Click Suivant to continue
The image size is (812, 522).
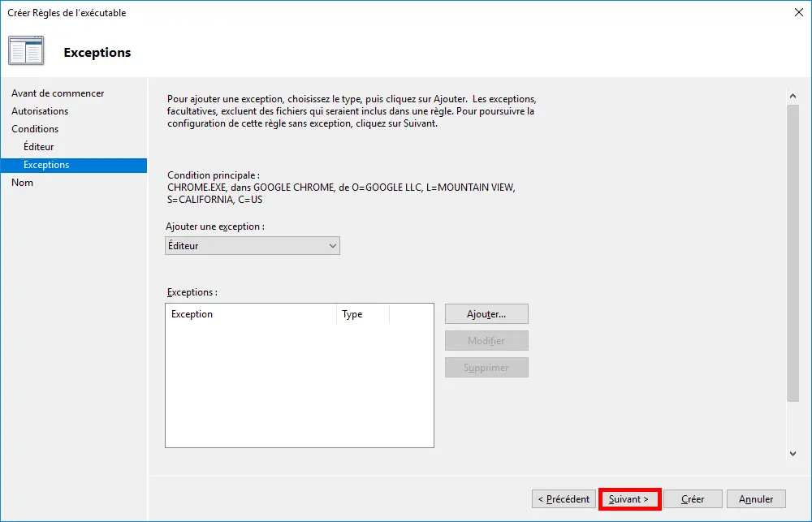tap(629, 498)
